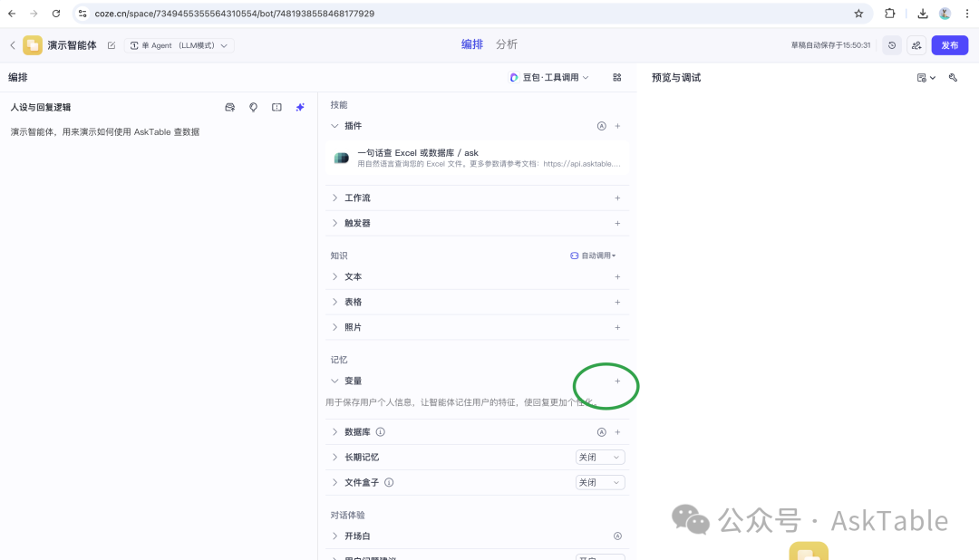Image resolution: width=979 pixels, height=560 pixels.
Task: Click the debug wrench icon in 预览与调试
Action: (953, 78)
